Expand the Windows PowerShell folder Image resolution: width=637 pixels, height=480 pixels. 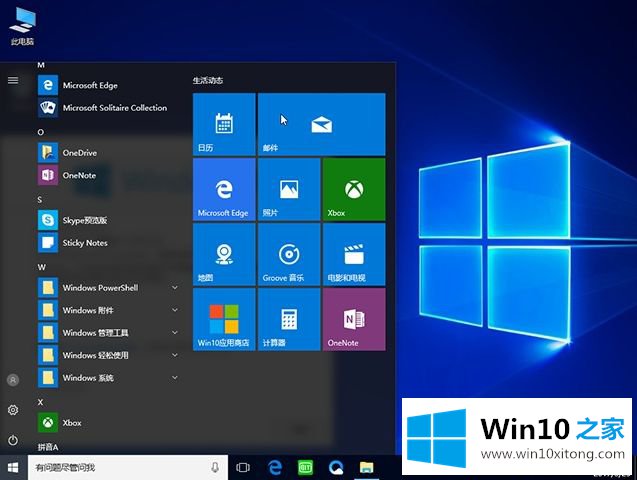[110, 288]
